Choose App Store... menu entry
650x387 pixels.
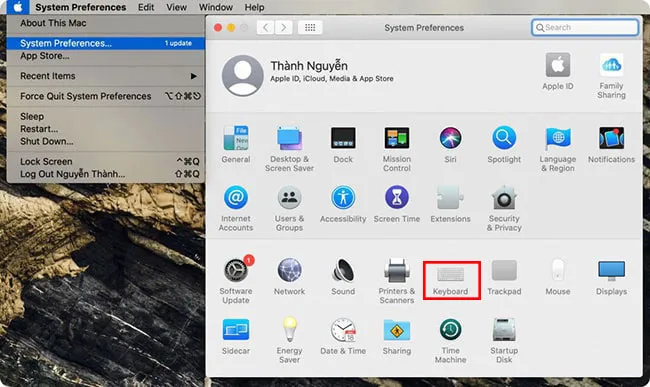(106, 56)
